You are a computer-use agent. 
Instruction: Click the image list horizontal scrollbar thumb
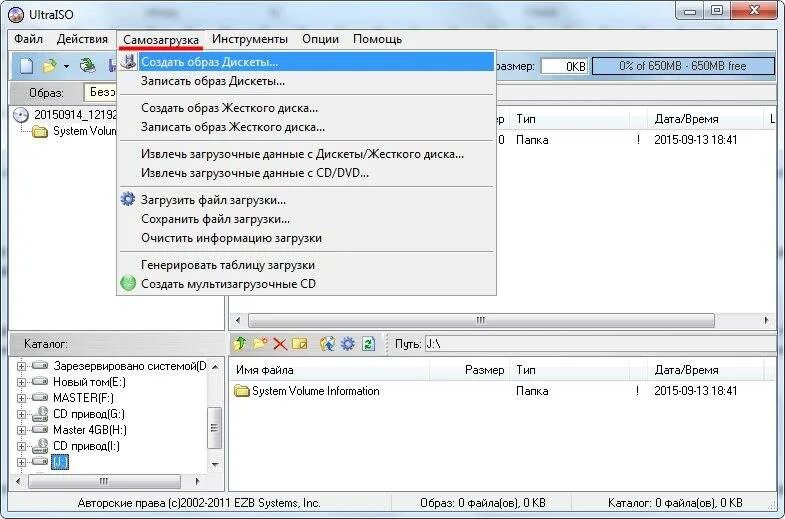481,320
